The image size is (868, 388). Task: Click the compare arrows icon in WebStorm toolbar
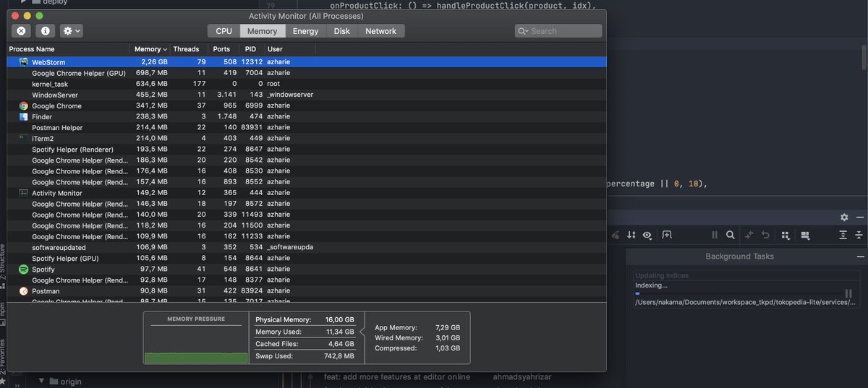pos(749,235)
